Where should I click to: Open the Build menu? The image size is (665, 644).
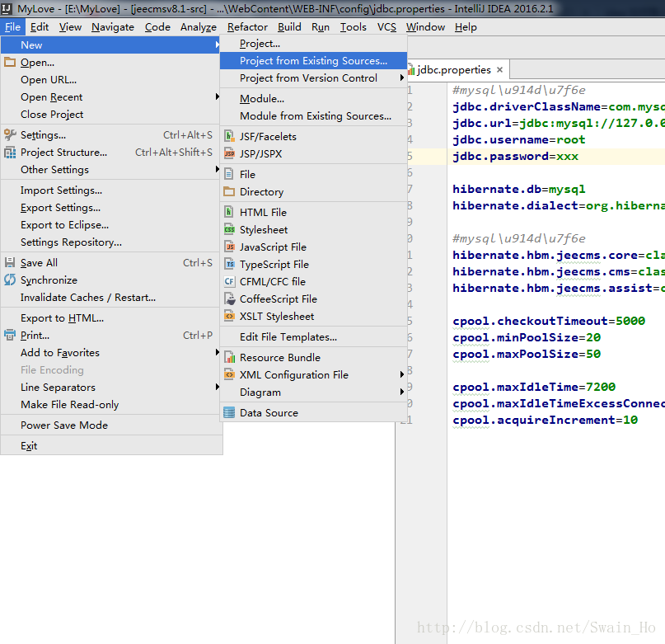(x=289, y=27)
